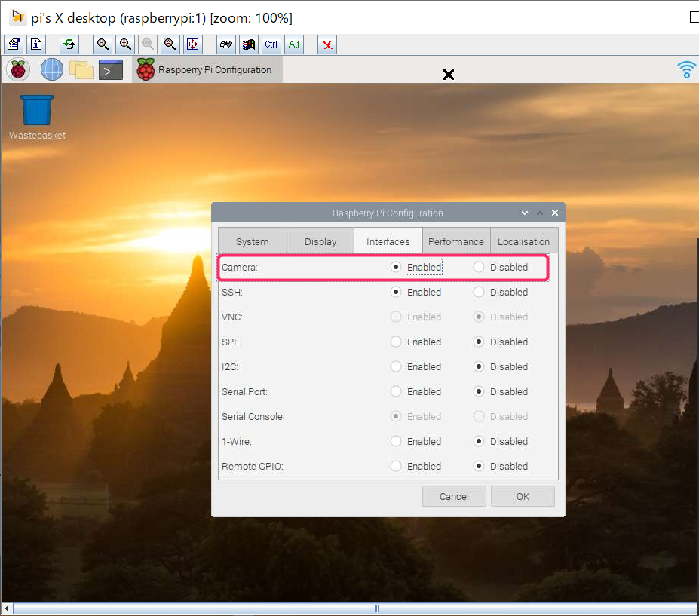The width and height of the screenshot is (699, 616).
Task: Zoom in with the plus magnifier
Action: point(125,44)
